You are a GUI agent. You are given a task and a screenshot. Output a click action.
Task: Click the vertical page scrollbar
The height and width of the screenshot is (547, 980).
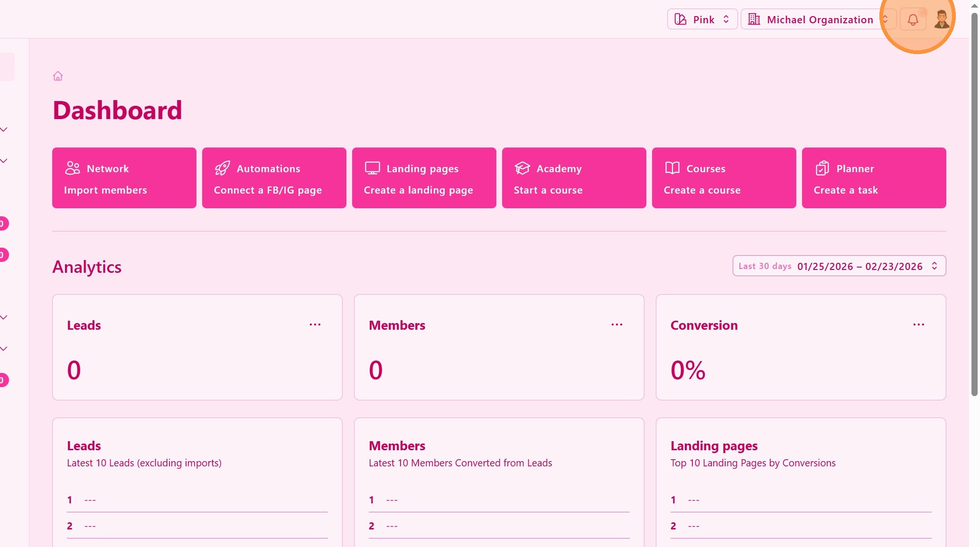pos(974,204)
